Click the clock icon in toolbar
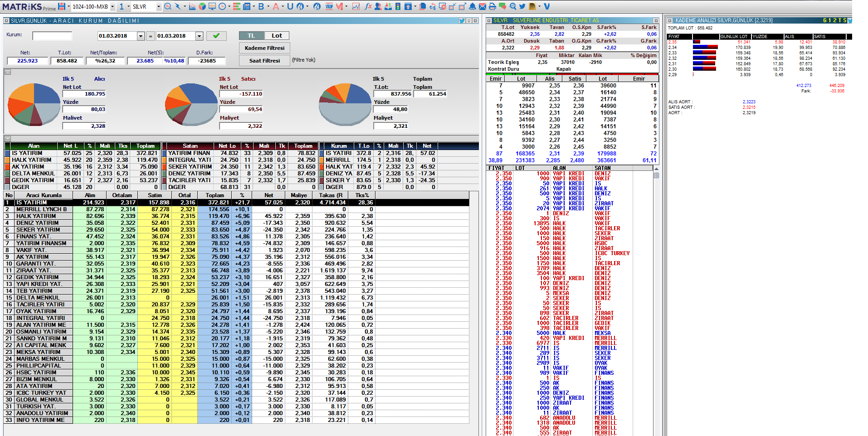Viewport: 868px width, 436px height. coord(222,6)
